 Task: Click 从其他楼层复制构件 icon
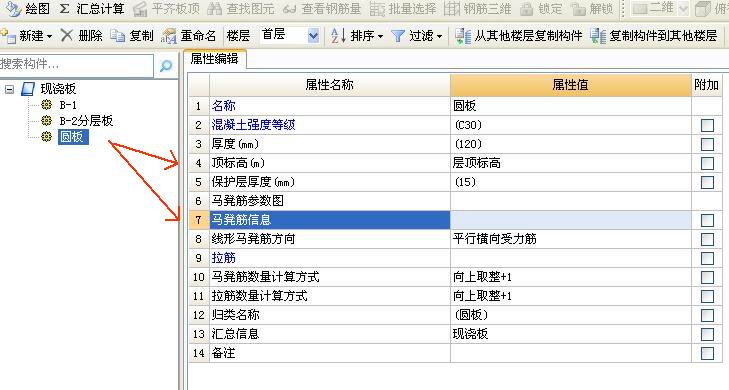click(x=462, y=36)
